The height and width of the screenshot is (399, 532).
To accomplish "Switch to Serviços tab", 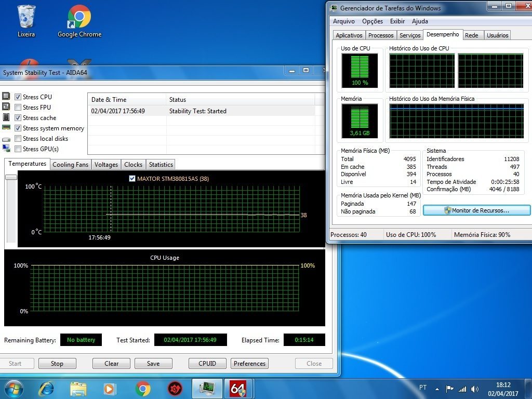I will click(410, 35).
